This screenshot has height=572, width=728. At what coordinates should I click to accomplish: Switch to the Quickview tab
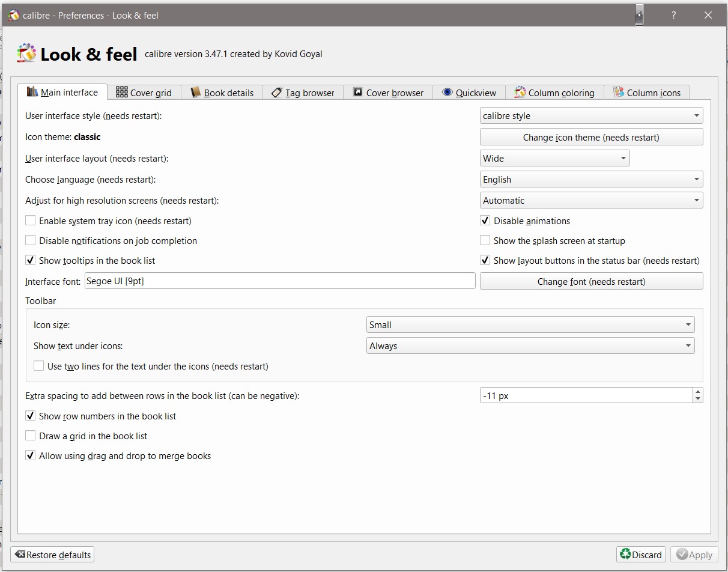(469, 93)
